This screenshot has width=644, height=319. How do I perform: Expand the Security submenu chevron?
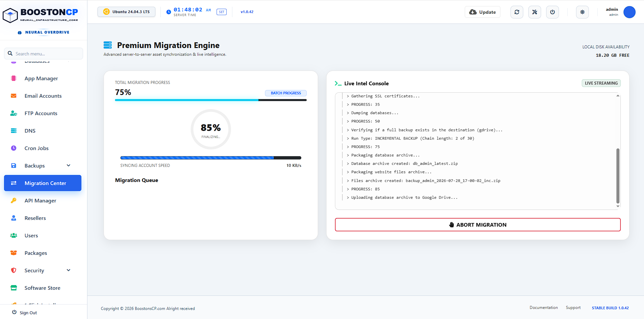pyautogui.click(x=69, y=270)
